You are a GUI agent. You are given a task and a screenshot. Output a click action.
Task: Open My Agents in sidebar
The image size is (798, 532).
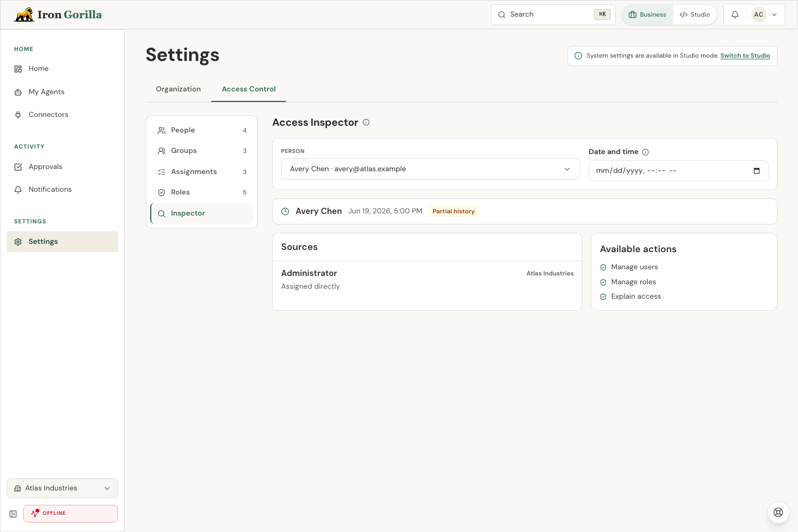(x=62, y=92)
